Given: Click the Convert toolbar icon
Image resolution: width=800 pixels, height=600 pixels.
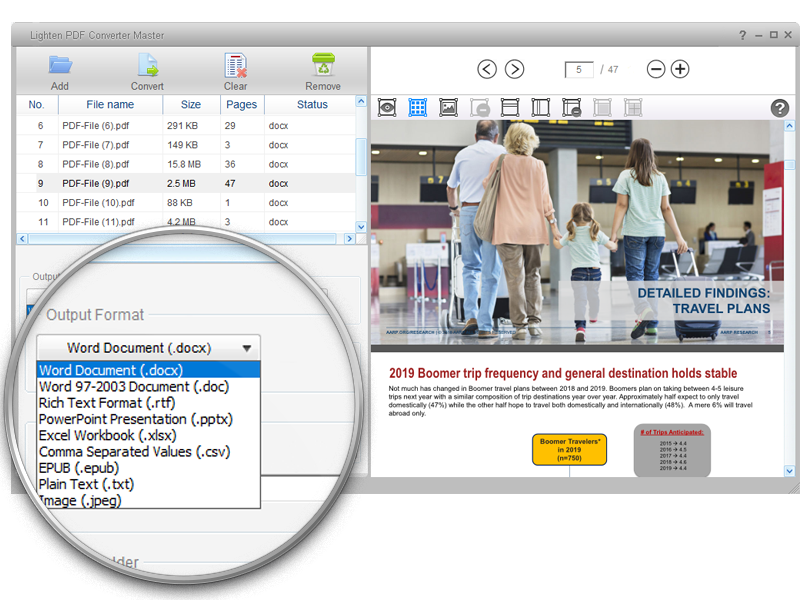Looking at the screenshot, I should [148, 65].
